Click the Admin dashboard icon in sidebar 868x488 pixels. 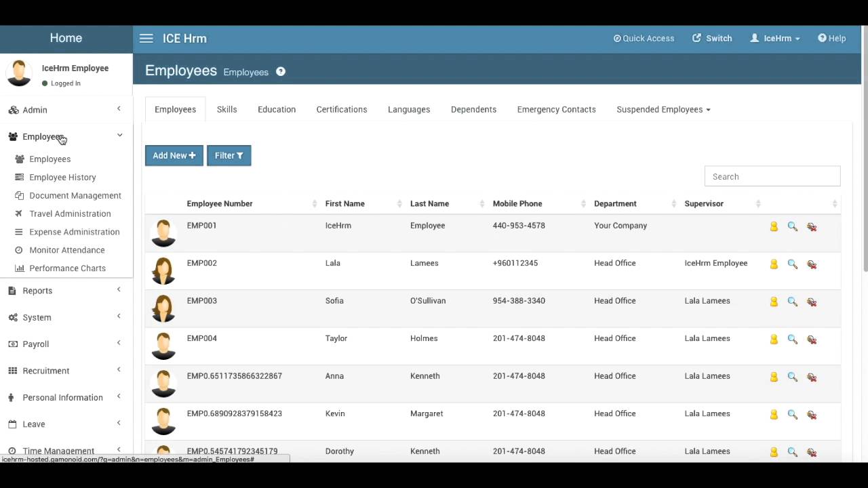13,110
